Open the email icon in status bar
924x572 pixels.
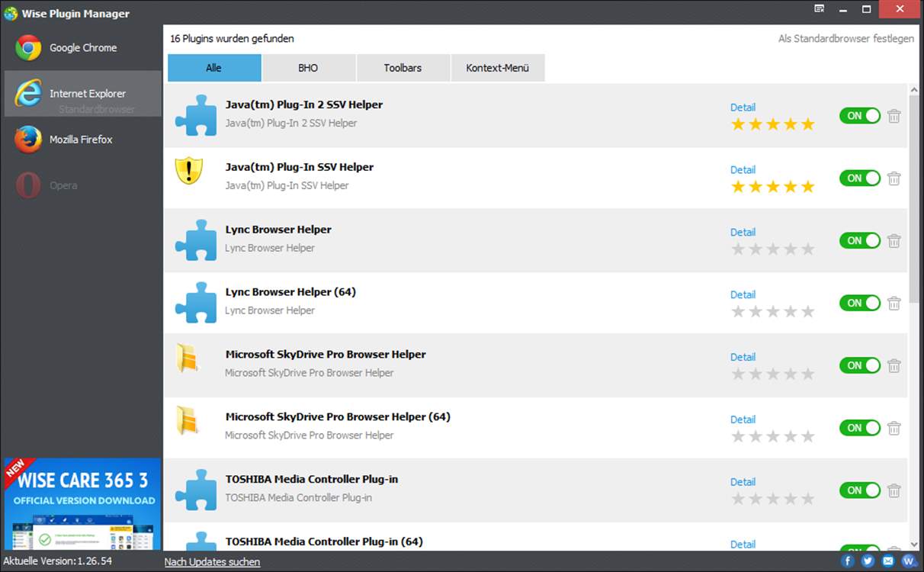[x=888, y=561]
